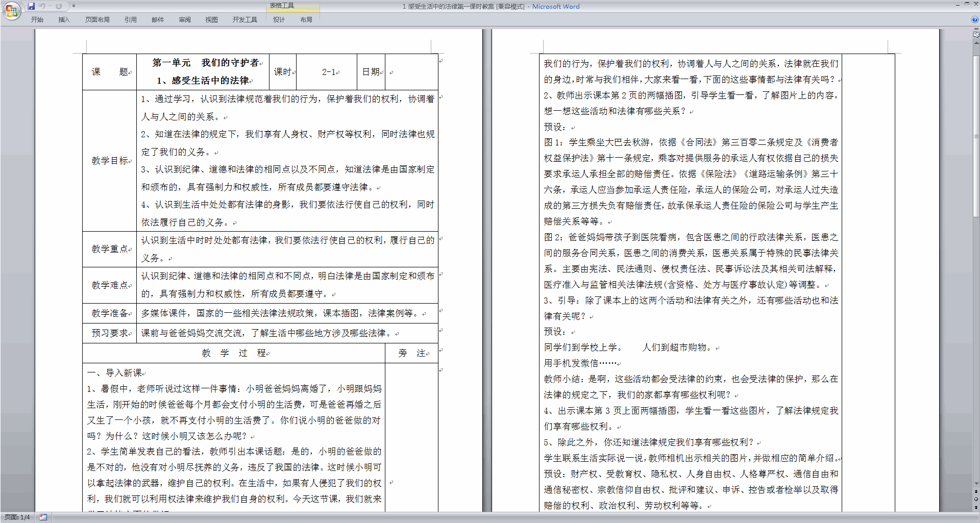The width and height of the screenshot is (980, 523).
Task: Click the 旁 注 header cell
Action: click(x=412, y=353)
